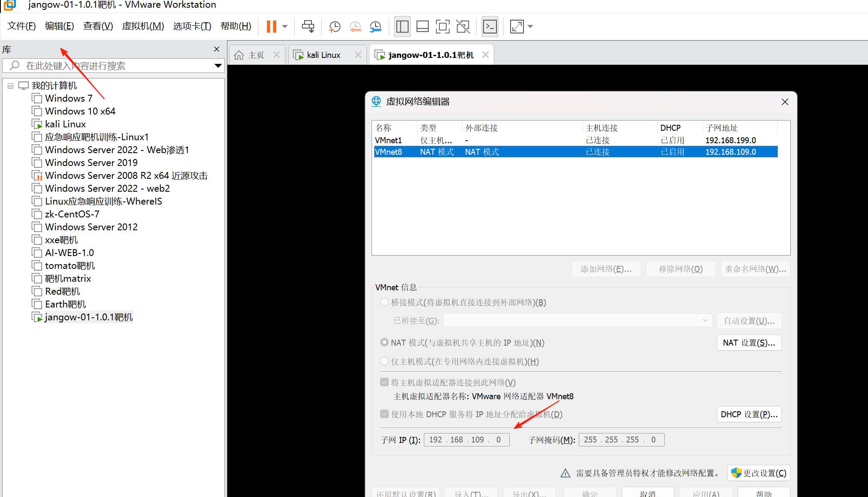Close the library panel
Viewport: 868px width, 497px height.
pos(217,49)
